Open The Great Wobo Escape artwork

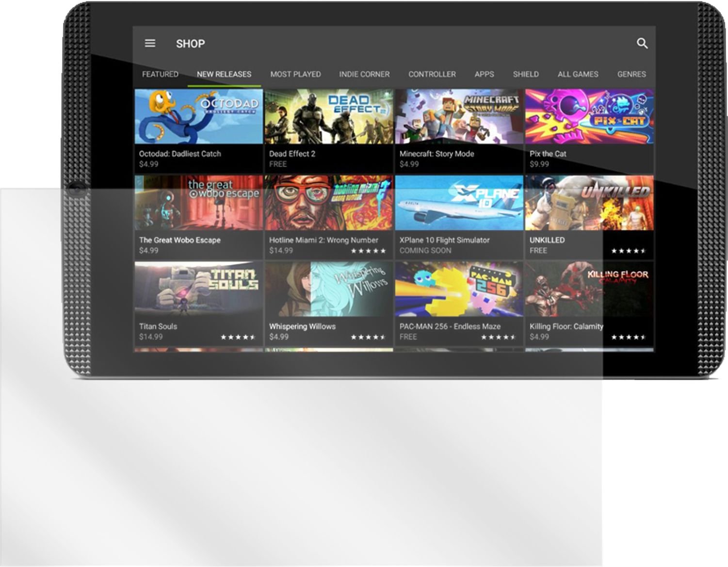pos(199,203)
